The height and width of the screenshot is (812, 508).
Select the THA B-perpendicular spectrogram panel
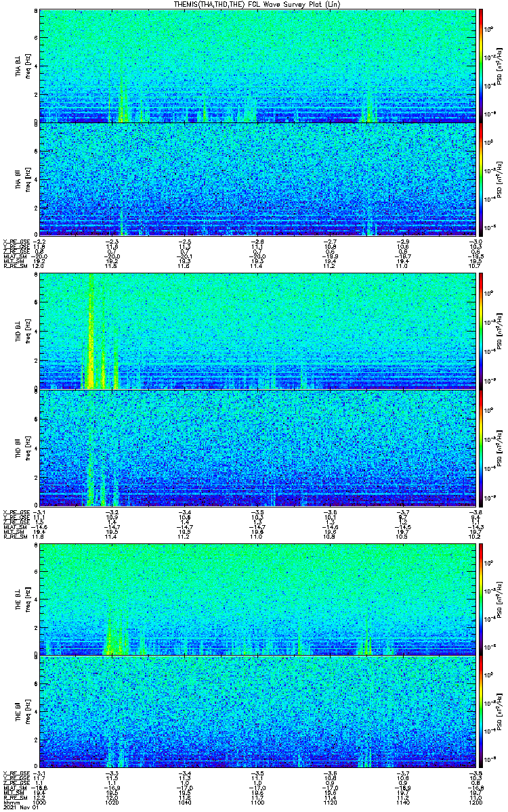(259, 66)
